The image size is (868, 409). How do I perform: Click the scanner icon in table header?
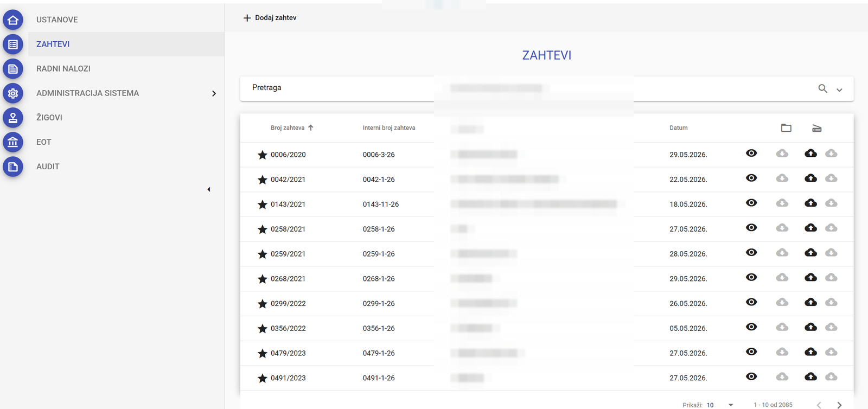click(x=816, y=128)
